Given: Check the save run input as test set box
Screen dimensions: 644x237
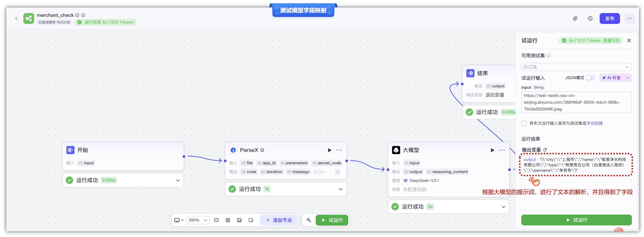Looking at the screenshot, I should coord(524,123).
